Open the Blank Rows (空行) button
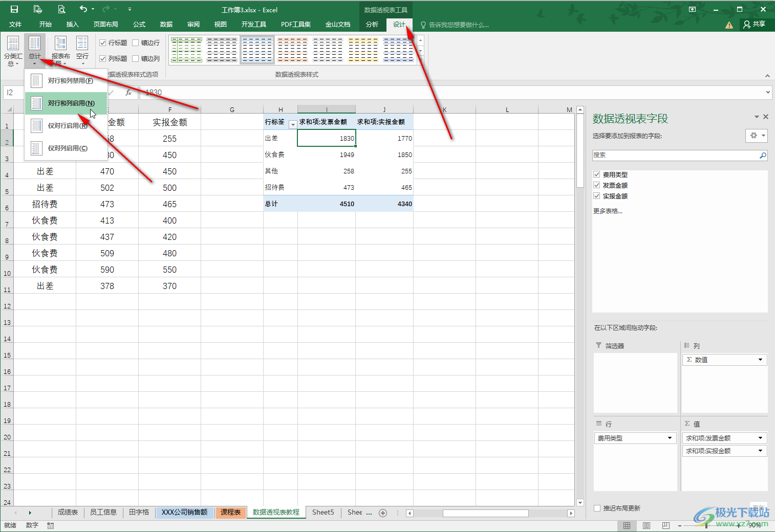 tap(82, 51)
